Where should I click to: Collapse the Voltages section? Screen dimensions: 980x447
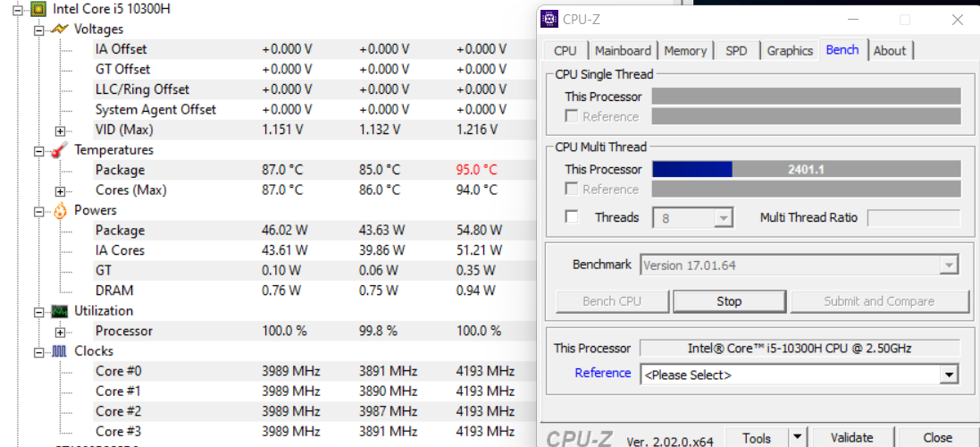coord(38,30)
